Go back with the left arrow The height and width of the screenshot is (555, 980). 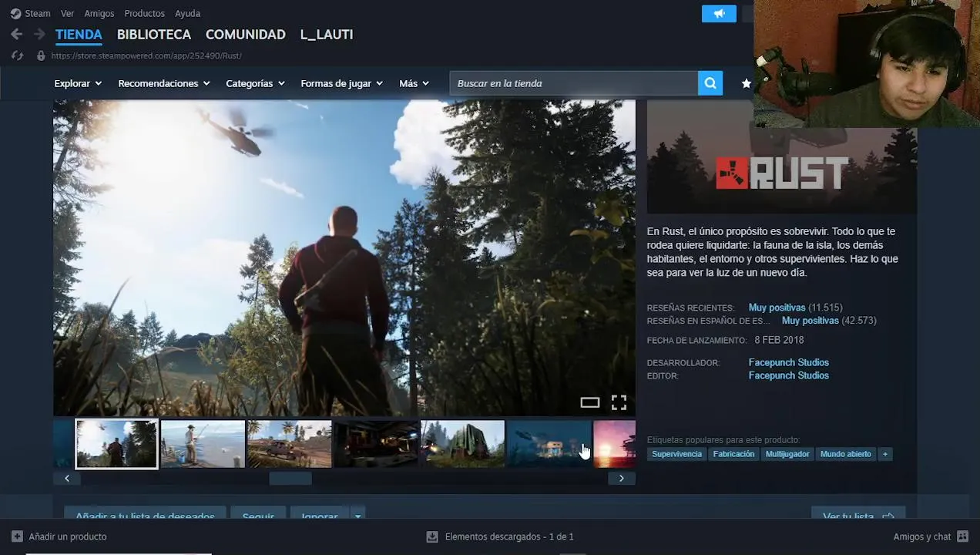16,35
